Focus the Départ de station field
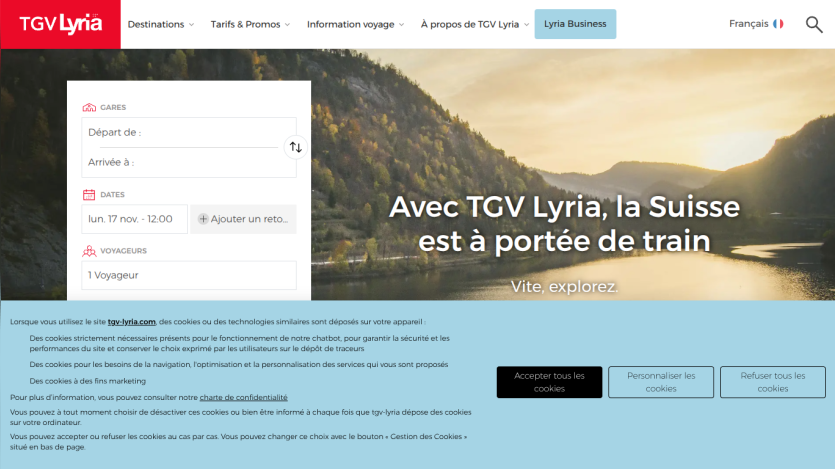Image resolution: width=835 pixels, height=469 pixels. pyautogui.click(x=183, y=133)
